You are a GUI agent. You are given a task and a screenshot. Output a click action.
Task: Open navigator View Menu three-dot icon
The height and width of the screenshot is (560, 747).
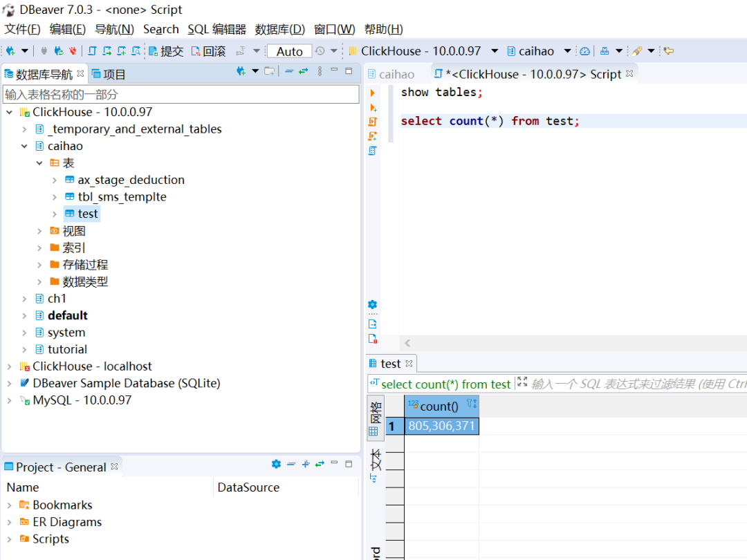coord(320,71)
